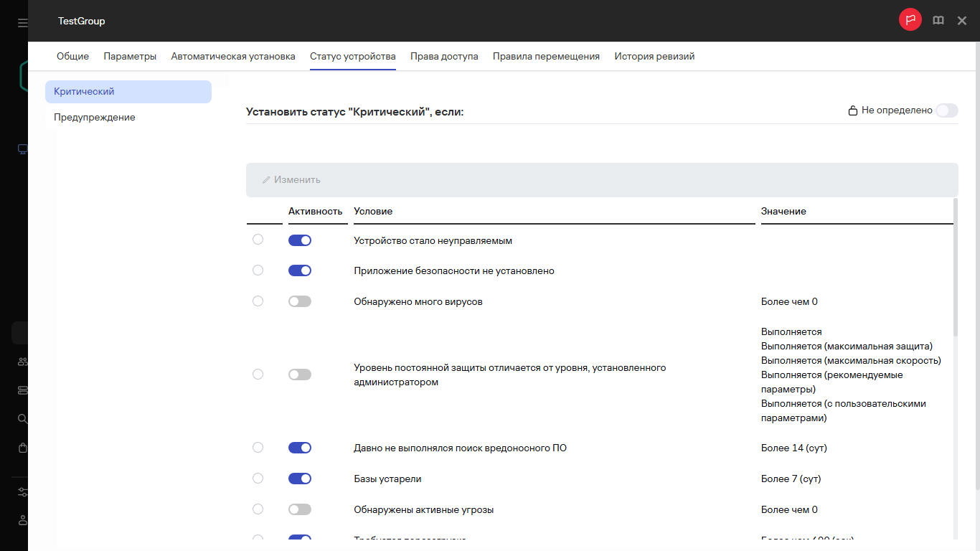Screen dimensions: 980x551
Task: Click the servers icon in the left sidebar
Action: (x=21, y=390)
